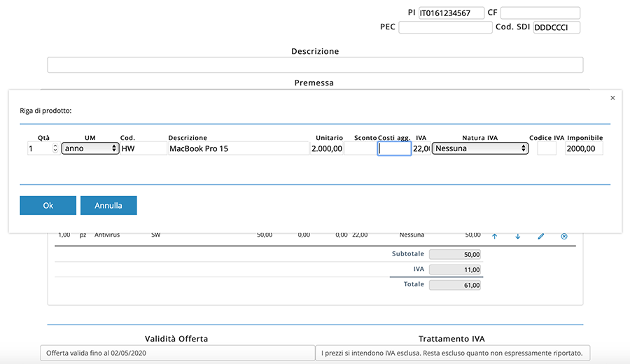Click the Cod. field containing HW
Screen dimensions: 630x364
click(142, 148)
